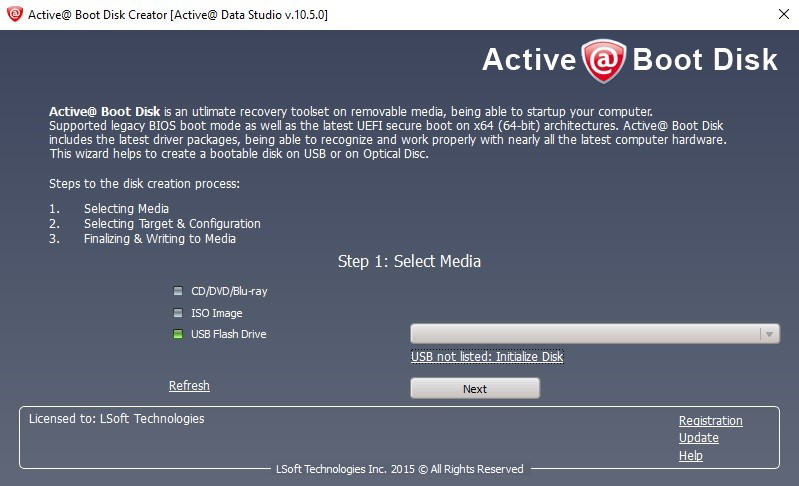Open the 'USB not listed: Initialize Disk' link
The height and width of the screenshot is (486, 799).
pyautogui.click(x=487, y=357)
